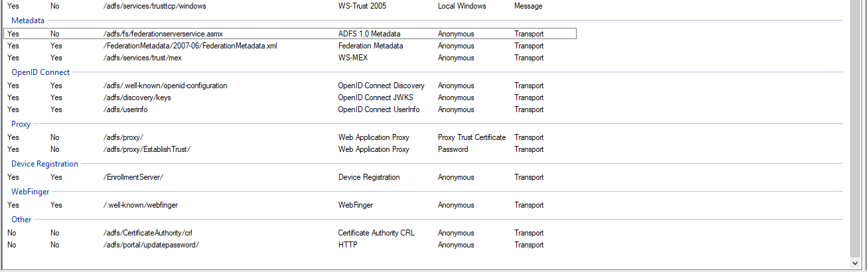Click the scrollbar's down arrow button
The height and width of the screenshot is (272, 868).
click(856, 263)
